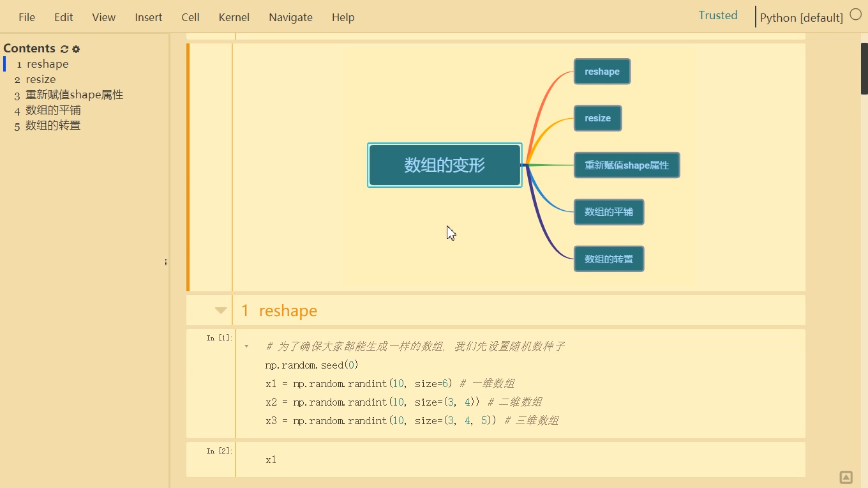The height and width of the screenshot is (488, 868).
Task: Click the np.random.seed(0) code line
Action: click(x=312, y=365)
